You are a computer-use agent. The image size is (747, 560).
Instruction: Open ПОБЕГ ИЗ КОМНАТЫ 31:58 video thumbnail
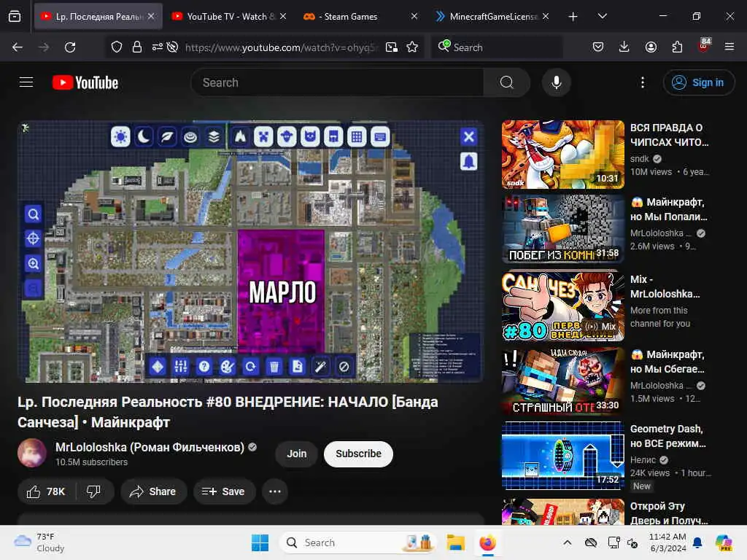point(562,228)
